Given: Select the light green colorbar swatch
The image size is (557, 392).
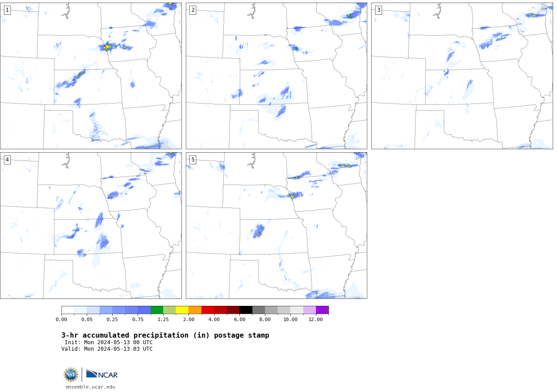Looking at the screenshot, I should click(x=169, y=310).
